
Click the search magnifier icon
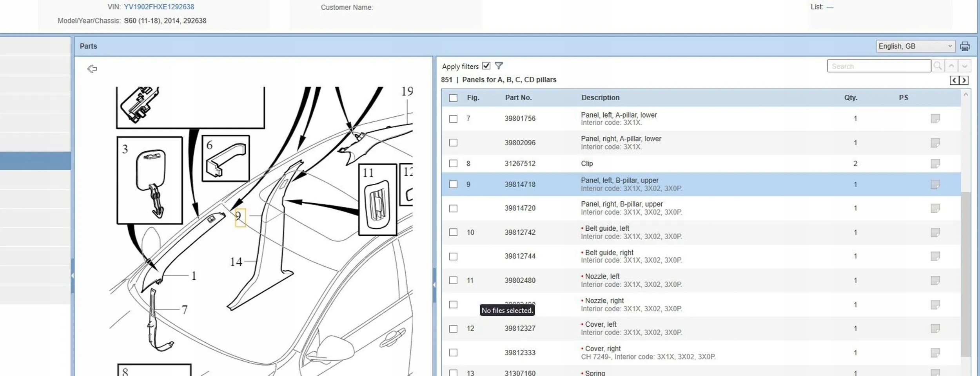pos(938,66)
